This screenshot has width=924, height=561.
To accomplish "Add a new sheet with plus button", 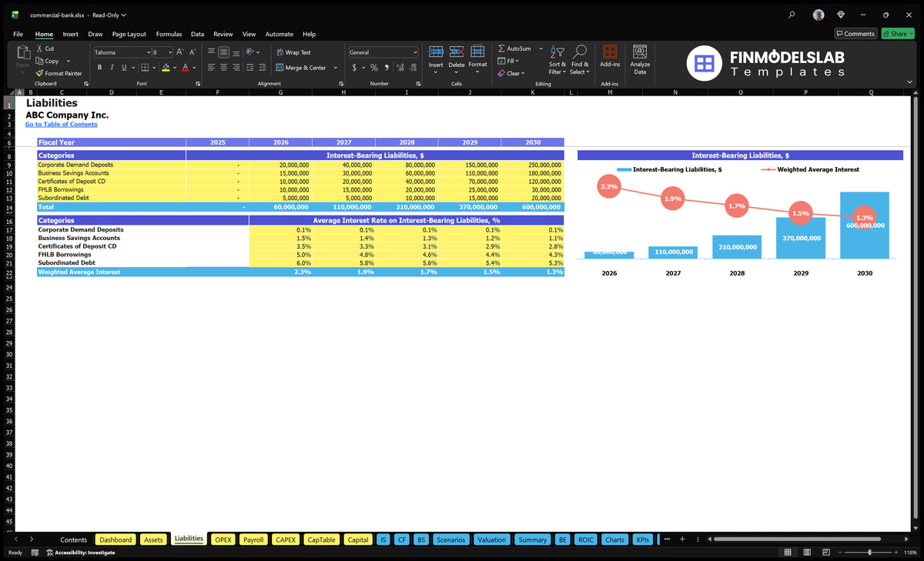I will (x=682, y=539).
